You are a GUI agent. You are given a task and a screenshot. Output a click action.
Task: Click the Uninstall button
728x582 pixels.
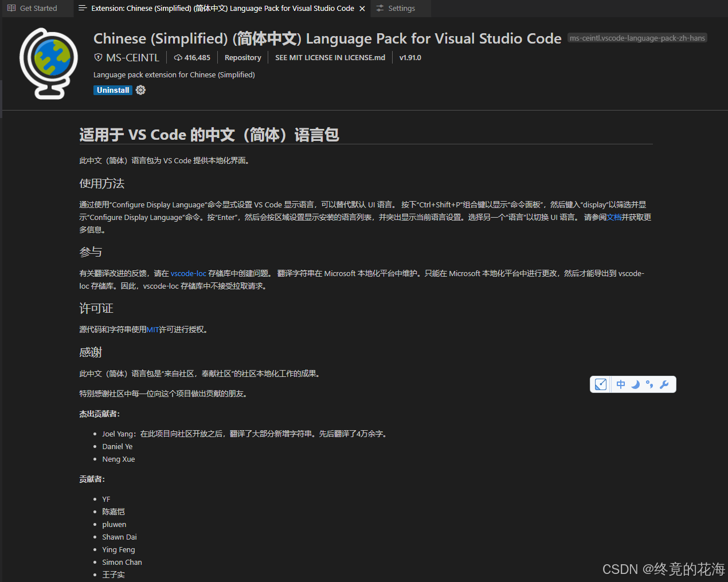click(113, 90)
